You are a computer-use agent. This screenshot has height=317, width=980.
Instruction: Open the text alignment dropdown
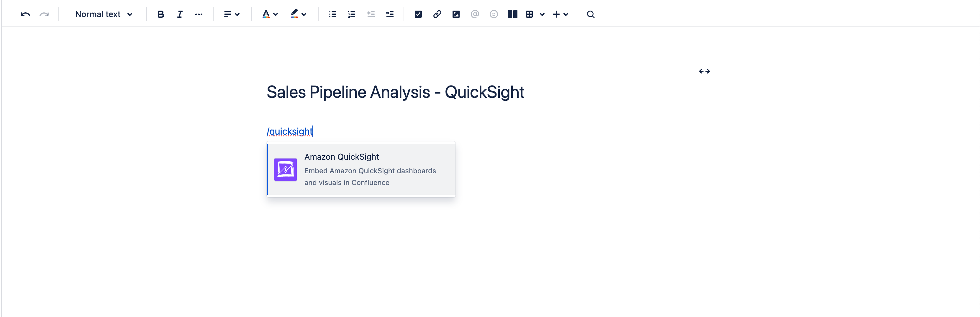(x=231, y=14)
